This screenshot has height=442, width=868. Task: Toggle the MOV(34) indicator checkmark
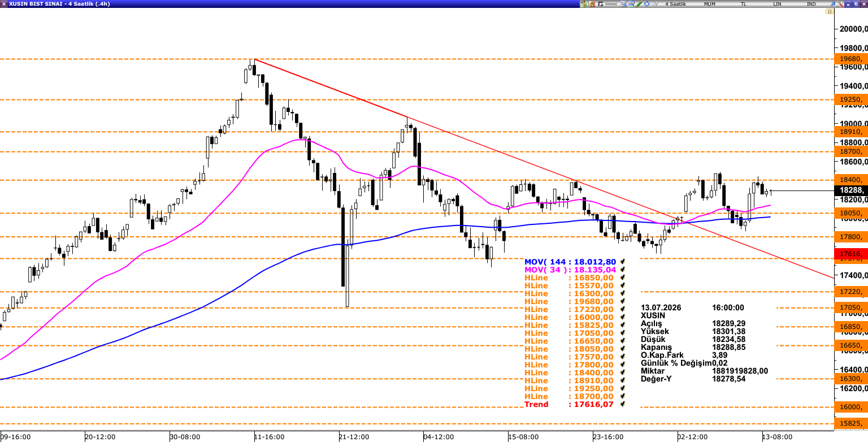tap(622, 270)
